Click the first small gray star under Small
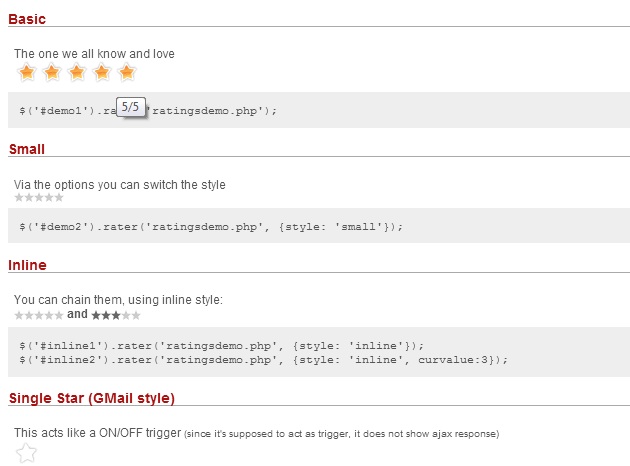 19,198
